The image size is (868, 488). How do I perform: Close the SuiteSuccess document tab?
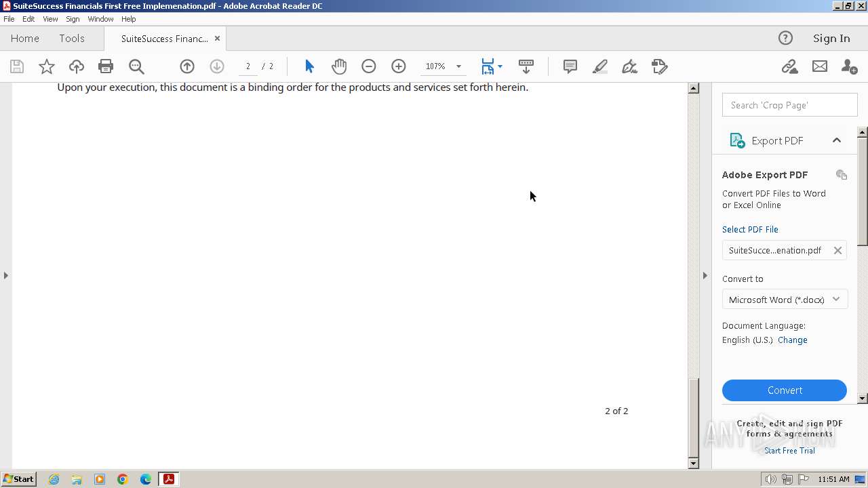point(217,39)
